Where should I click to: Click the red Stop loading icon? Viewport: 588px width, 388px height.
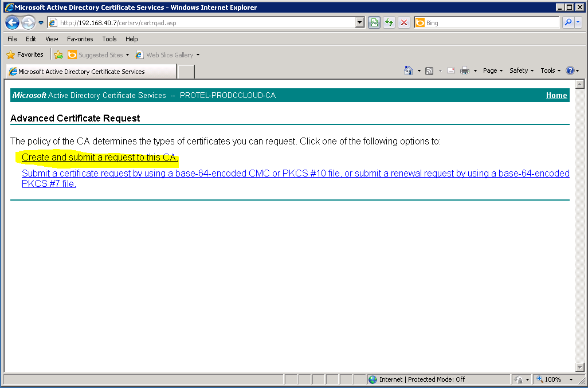[404, 23]
